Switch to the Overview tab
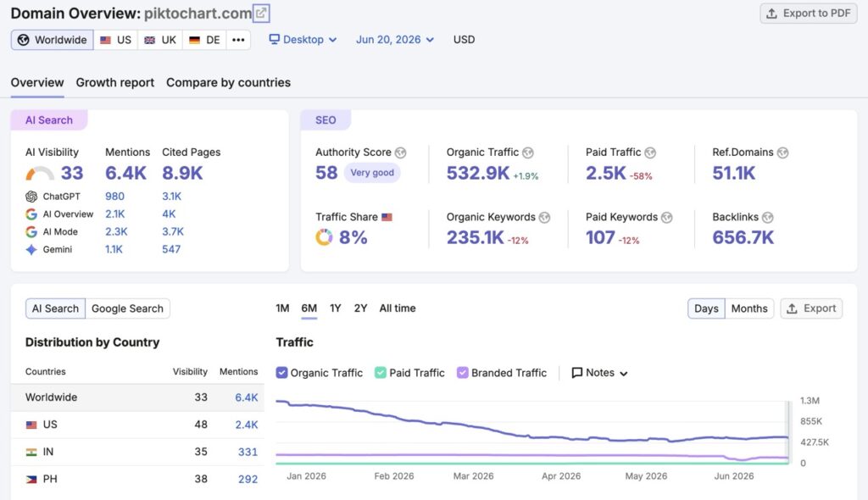The image size is (868, 500). [37, 82]
